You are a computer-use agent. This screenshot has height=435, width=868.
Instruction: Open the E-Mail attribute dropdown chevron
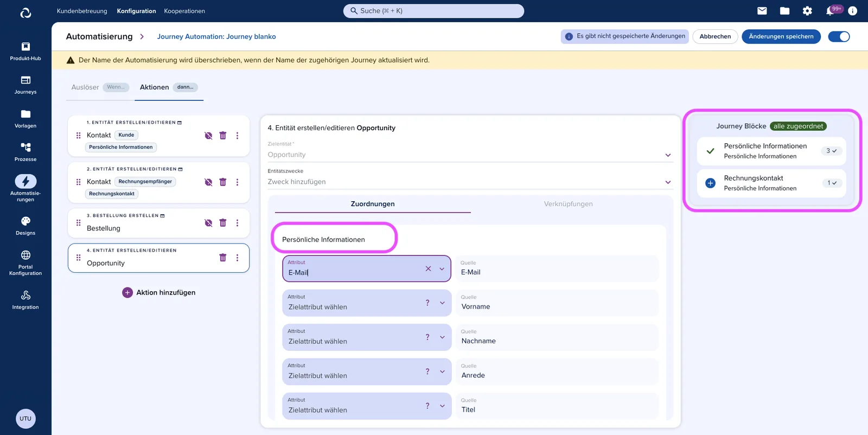[x=442, y=269]
